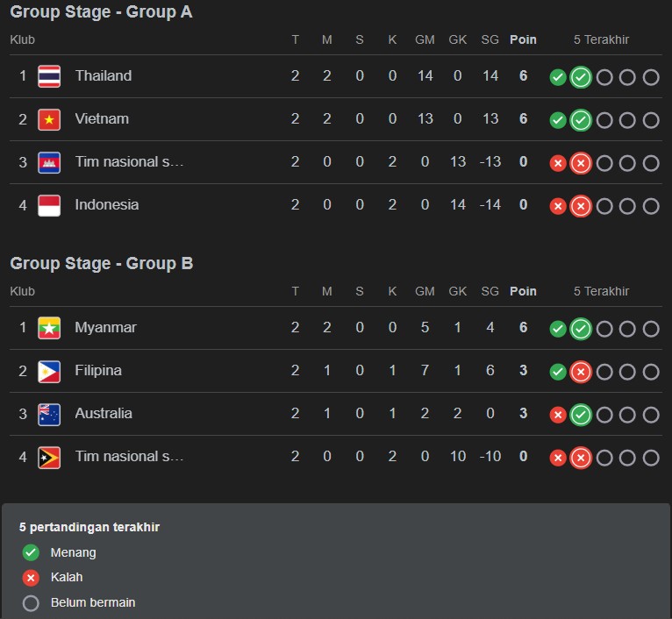Click the 5 Terakhir header in Group B

[601, 291]
